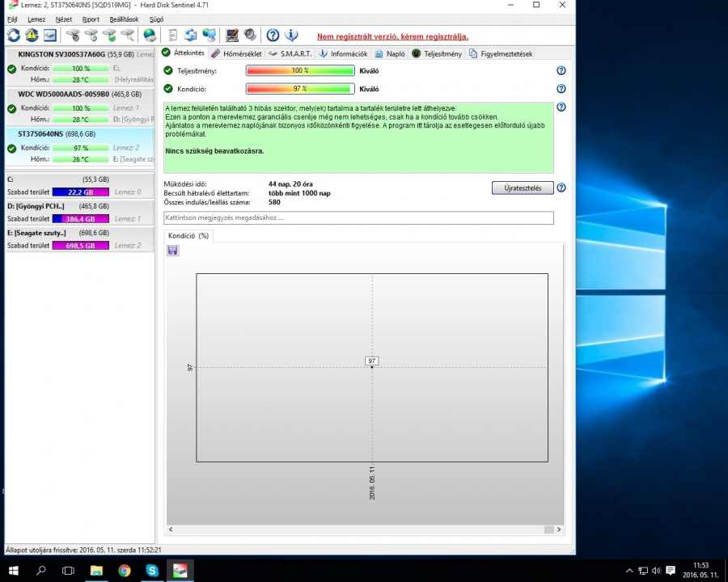Click the Nem regisztrált verzió registration link
The width and height of the screenshot is (728, 582).
click(393, 36)
